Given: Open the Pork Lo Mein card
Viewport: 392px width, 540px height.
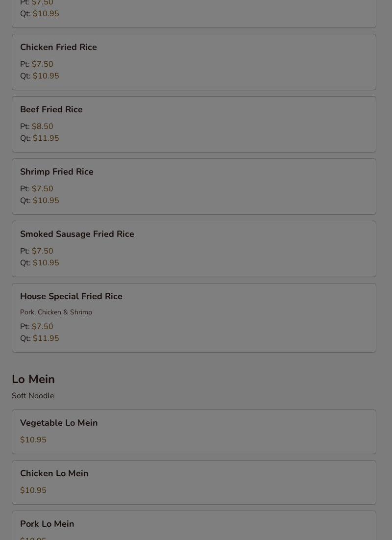Looking at the screenshot, I should [194, 526].
